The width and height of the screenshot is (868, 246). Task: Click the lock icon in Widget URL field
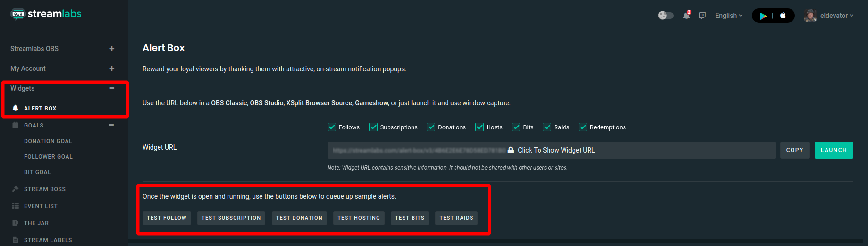[511, 150]
